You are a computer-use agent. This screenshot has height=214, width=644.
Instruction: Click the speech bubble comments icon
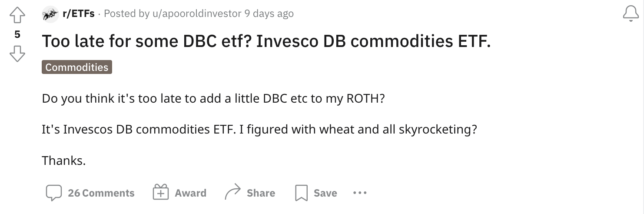[54, 193]
